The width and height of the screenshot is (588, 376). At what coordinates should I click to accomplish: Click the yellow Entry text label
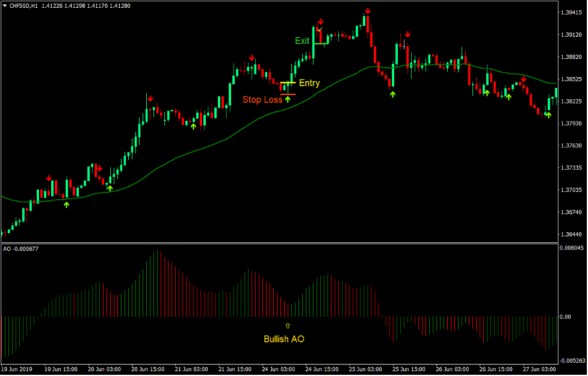(309, 83)
